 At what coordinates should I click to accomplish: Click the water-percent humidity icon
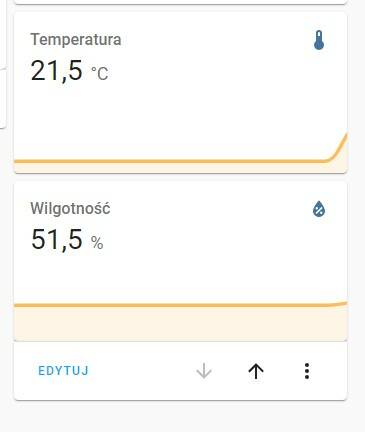319,209
